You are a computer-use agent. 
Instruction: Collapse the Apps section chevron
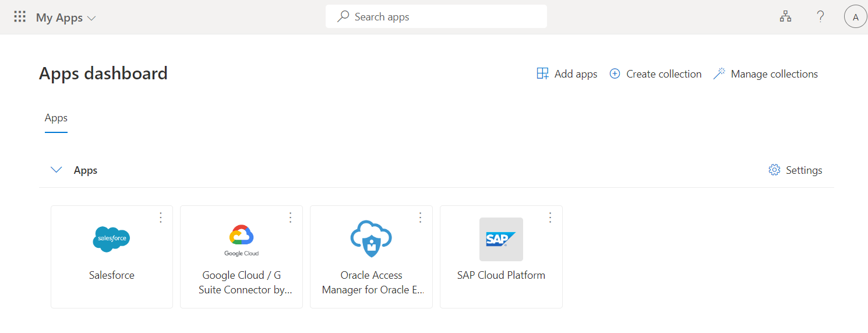coord(57,170)
